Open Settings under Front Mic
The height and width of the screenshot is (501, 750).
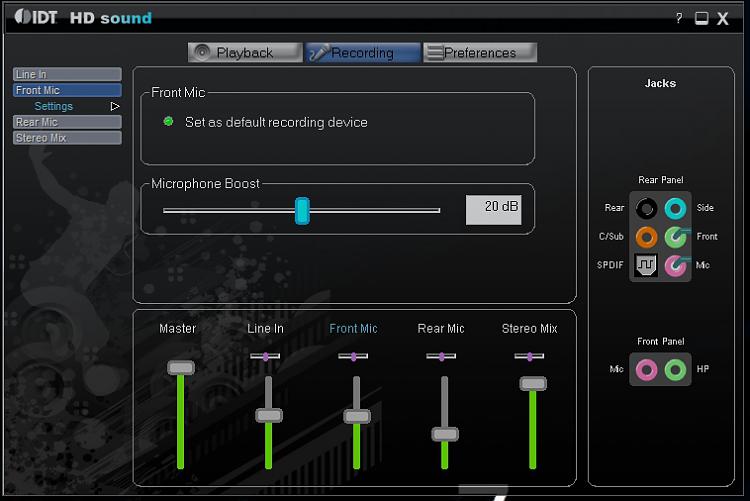point(54,106)
